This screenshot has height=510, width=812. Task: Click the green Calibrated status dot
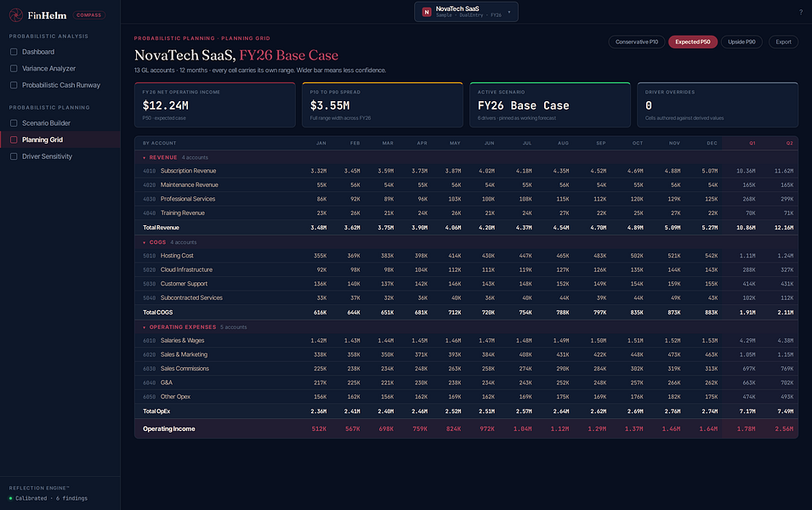10,499
